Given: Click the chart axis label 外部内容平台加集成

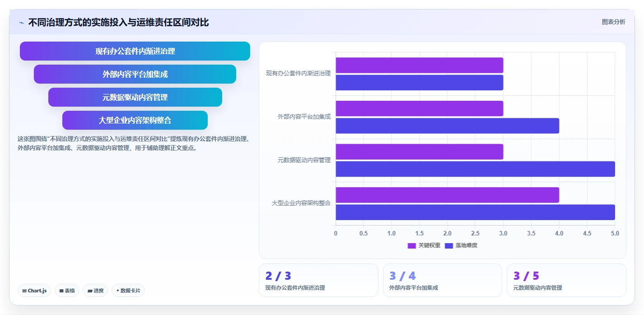Looking at the screenshot, I should click(304, 117).
